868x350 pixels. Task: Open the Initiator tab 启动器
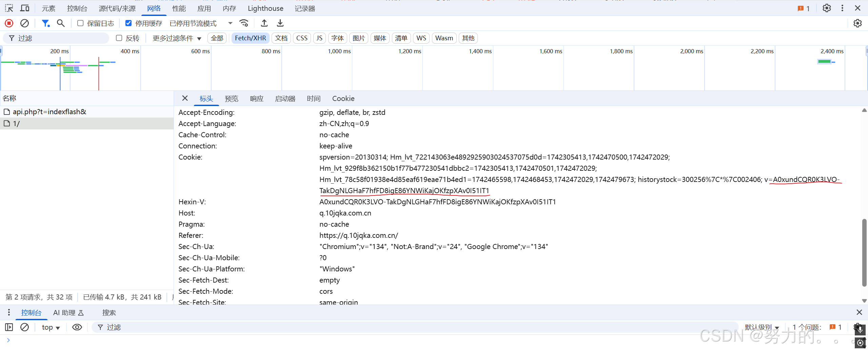285,98
